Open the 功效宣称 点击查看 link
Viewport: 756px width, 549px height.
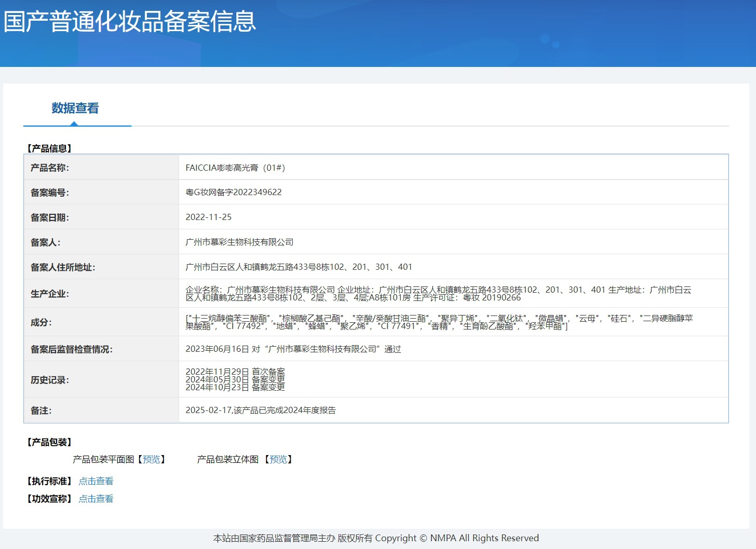coord(96,499)
